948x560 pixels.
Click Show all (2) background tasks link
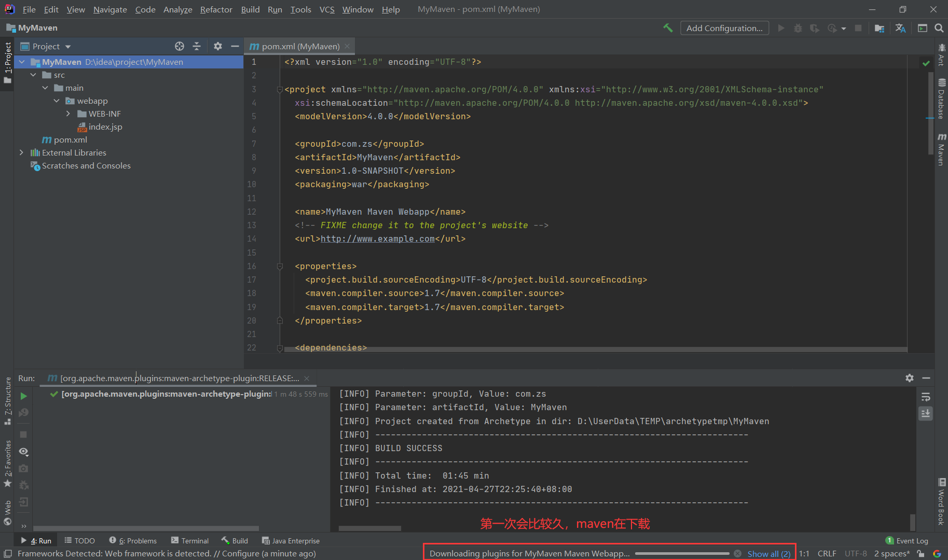[x=768, y=554]
